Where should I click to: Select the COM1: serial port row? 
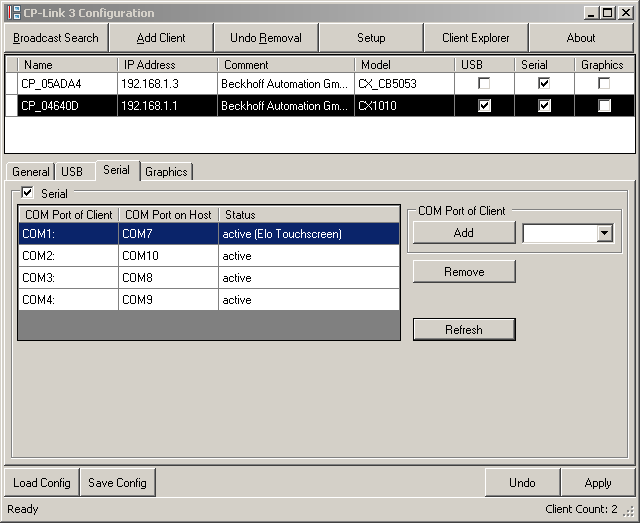coord(209,234)
